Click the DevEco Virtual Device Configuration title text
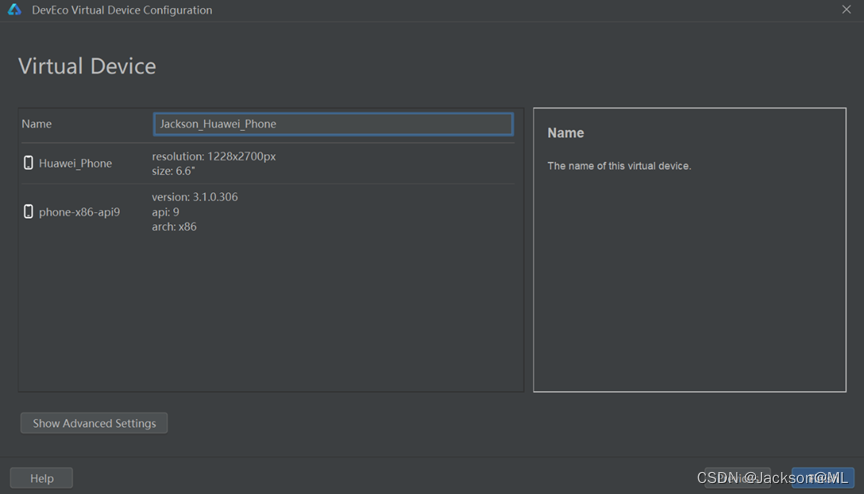Image resolution: width=864 pixels, height=494 pixels. (x=122, y=10)
